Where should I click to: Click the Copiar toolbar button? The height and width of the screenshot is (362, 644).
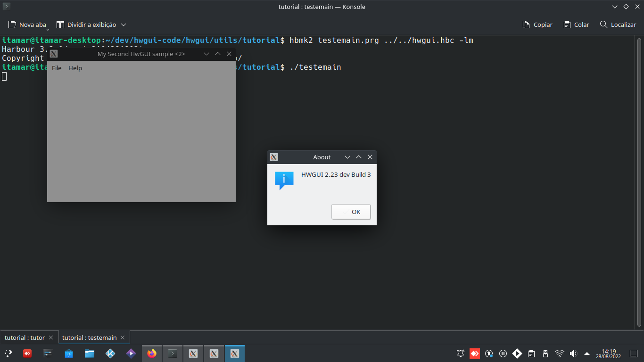pos(537,25)
